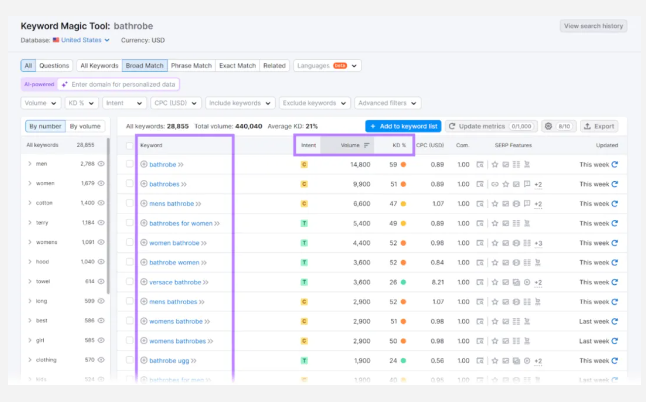
Task: Open Include keywords dropdown
Action: [x=240, y=103]
